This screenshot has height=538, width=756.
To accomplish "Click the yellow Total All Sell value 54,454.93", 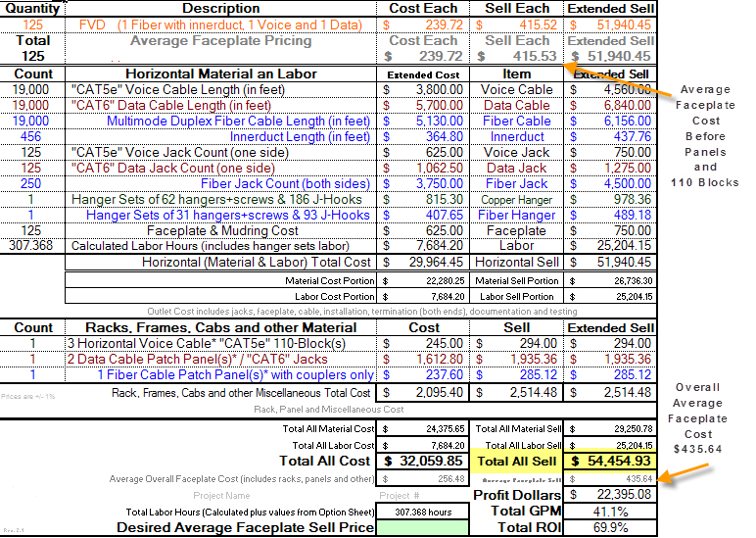I will coord(610,462).
